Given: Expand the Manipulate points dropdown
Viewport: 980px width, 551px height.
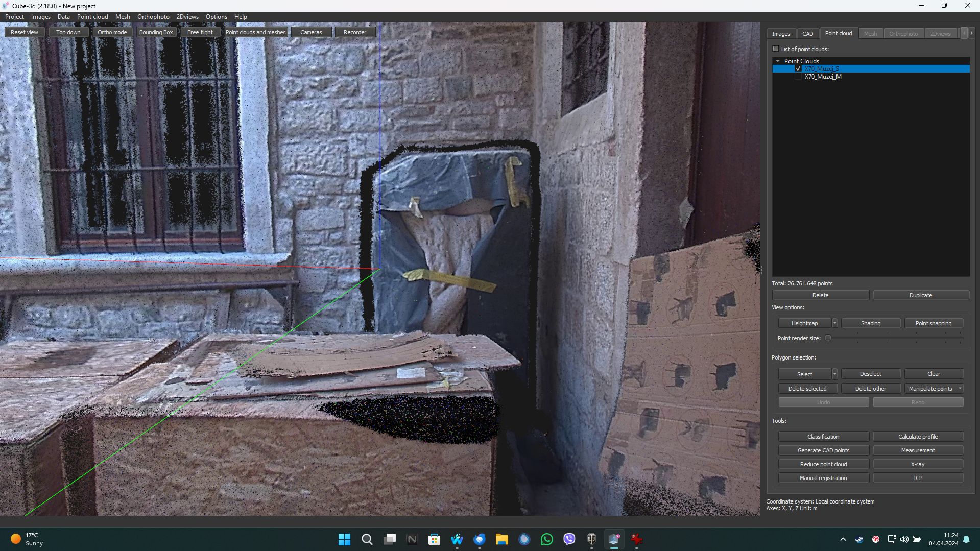Looking at the screenshot, I should 960,389.
